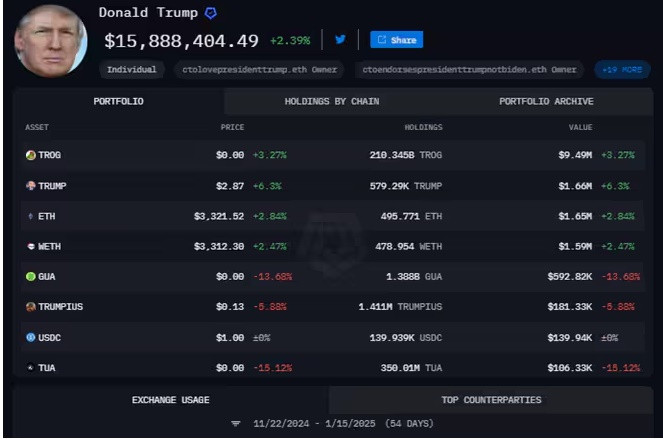
Task: Click the $1.00 USDC price
Action: pos(230,337)
